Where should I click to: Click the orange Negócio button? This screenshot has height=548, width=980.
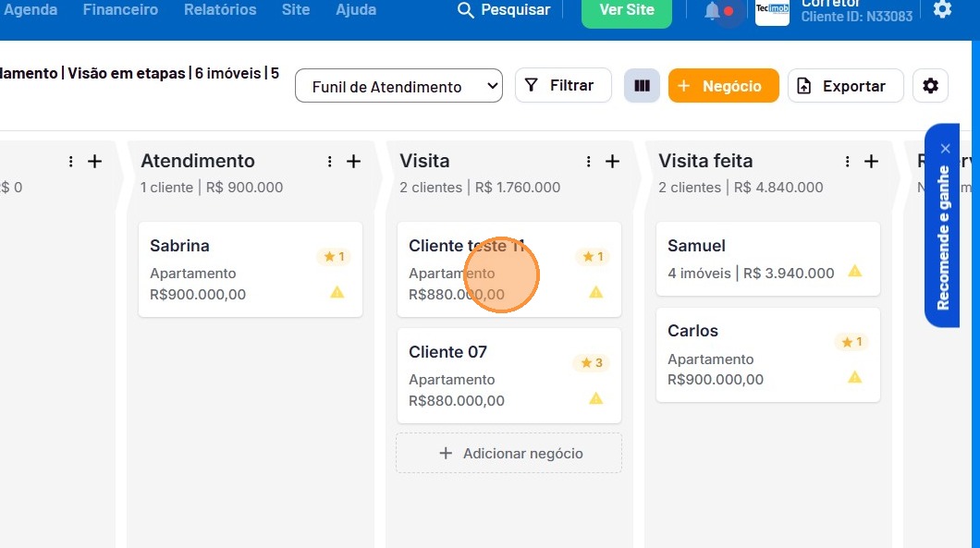click(724, 86)
